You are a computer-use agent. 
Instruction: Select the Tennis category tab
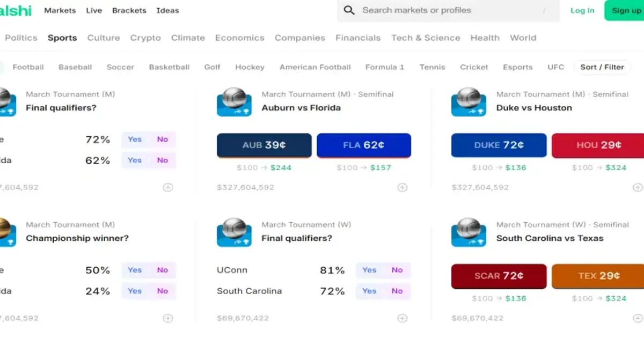tap(432, 67)
